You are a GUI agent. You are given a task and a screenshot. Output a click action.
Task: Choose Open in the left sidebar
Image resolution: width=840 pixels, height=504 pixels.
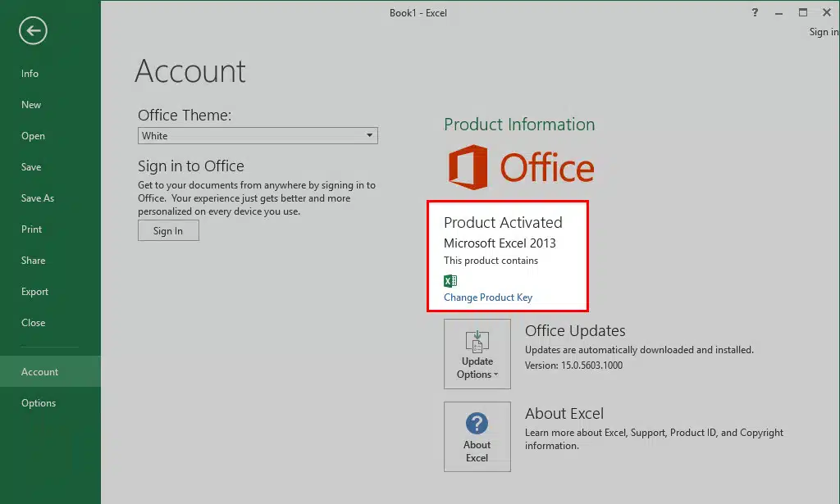33,136
